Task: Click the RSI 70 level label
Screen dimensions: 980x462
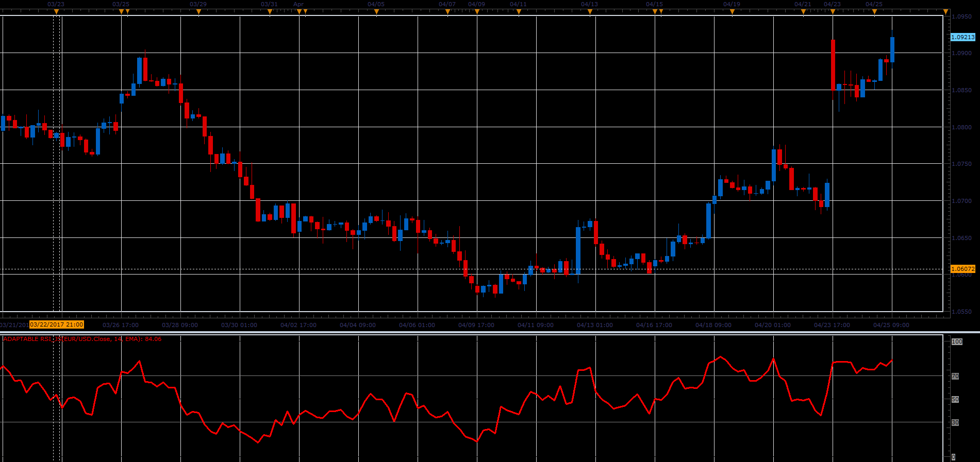Action: (x=955, y=377)
